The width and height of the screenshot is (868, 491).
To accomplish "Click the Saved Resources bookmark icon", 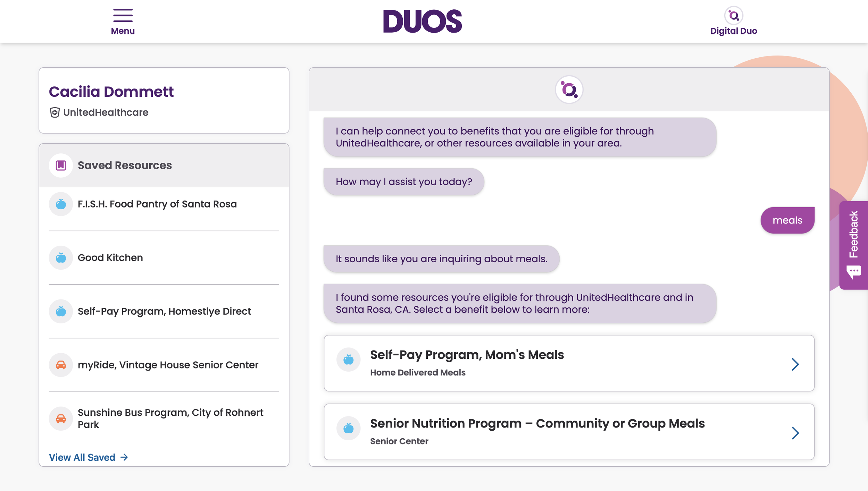I will [61, 165].
